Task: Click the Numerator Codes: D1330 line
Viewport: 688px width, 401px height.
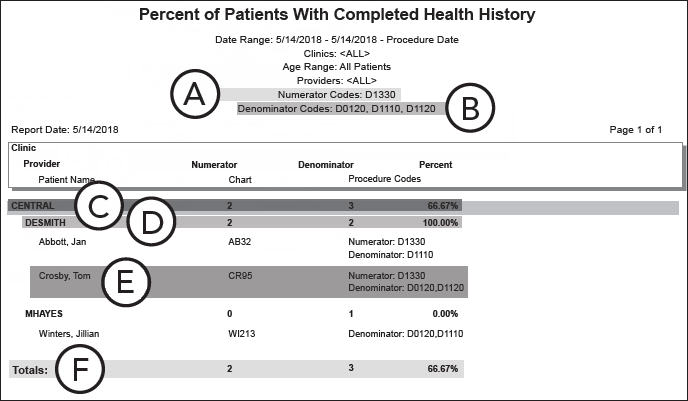Action: [342, 93]
